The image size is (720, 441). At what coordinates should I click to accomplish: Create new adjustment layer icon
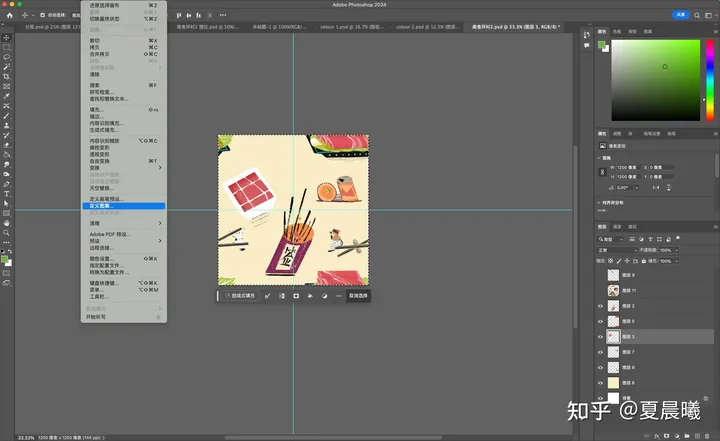[676, 435]
